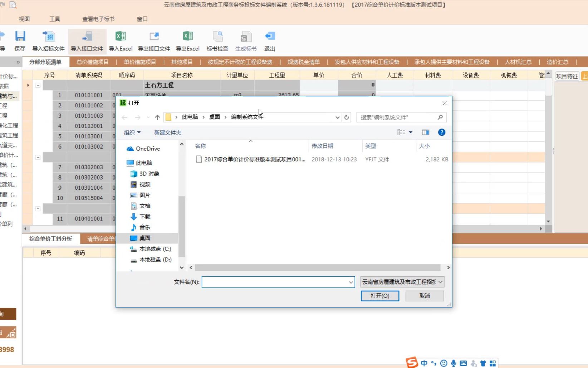Click the 打开(O) button
This screenshot has height=368, width=588.
380,296
